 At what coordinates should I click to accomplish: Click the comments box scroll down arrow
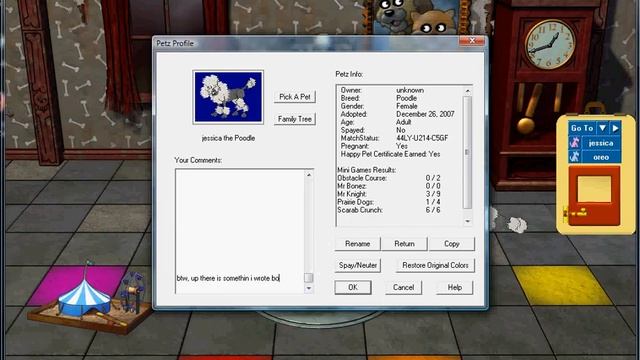(309, 288)
